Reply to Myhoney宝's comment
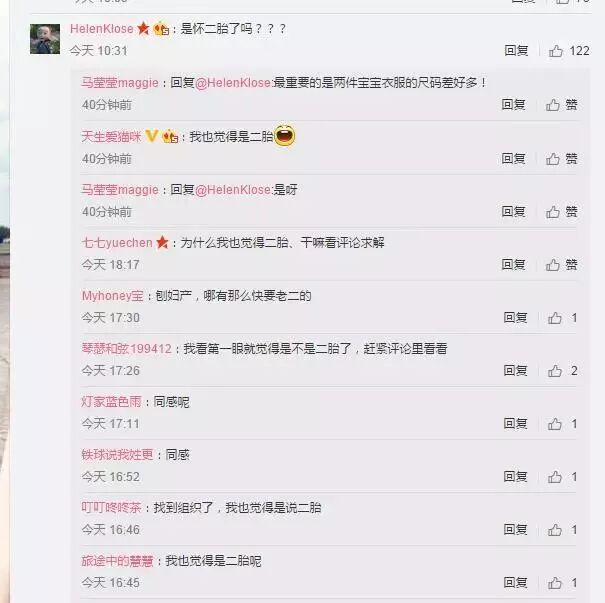 click(x=515, y=318)
